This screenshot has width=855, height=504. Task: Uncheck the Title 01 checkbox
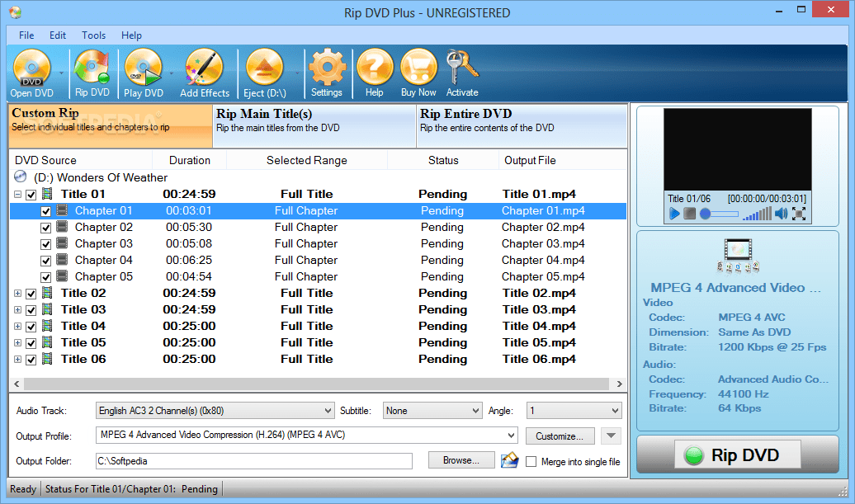coord(31,195)
